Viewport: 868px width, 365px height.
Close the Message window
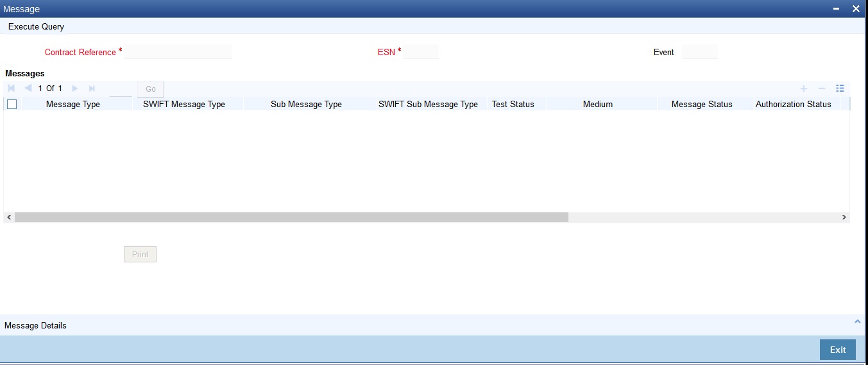(x=856, y=9)
